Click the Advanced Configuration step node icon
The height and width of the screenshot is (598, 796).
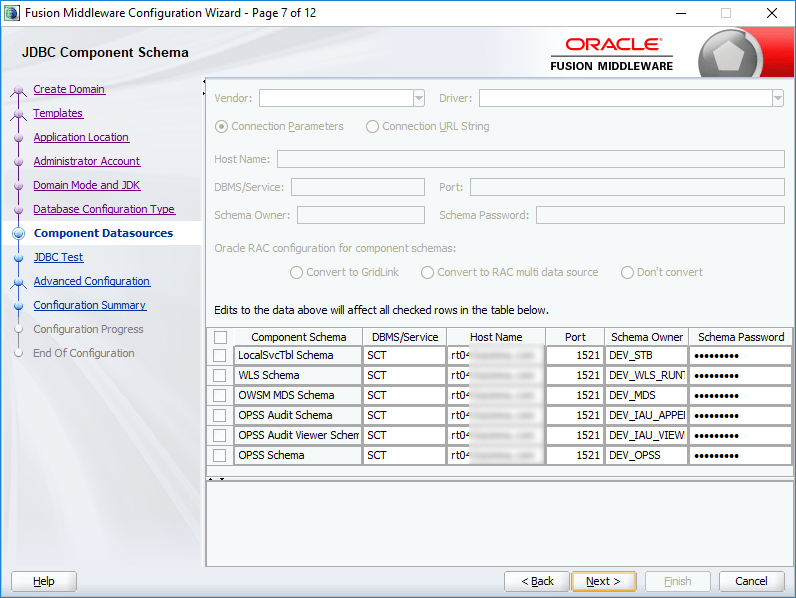[x=19, y=282]
